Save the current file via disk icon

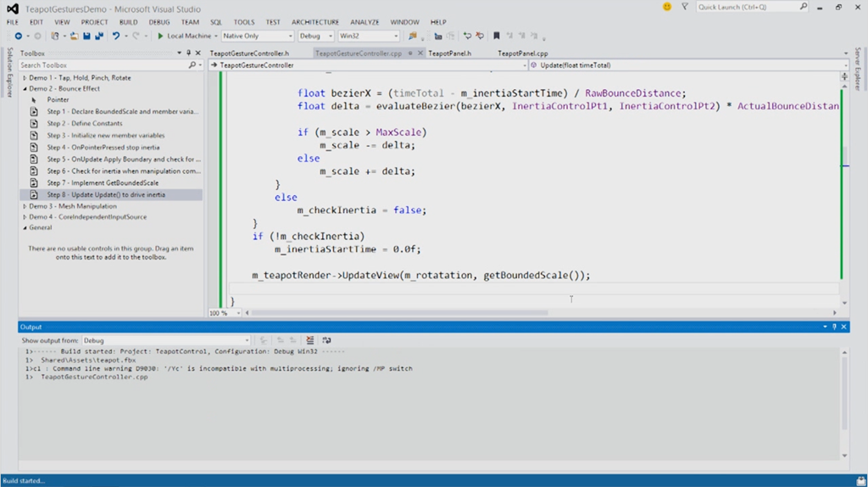tap(87, 36)
